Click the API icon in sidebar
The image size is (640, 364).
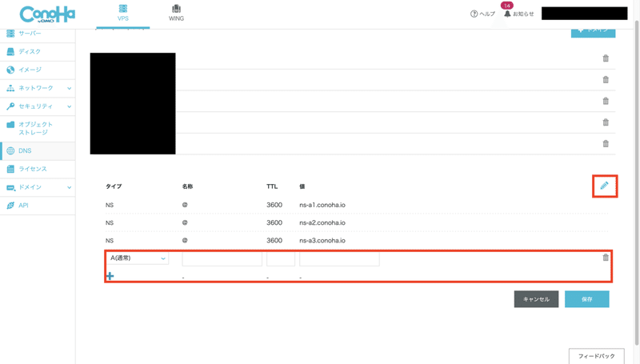10,206
